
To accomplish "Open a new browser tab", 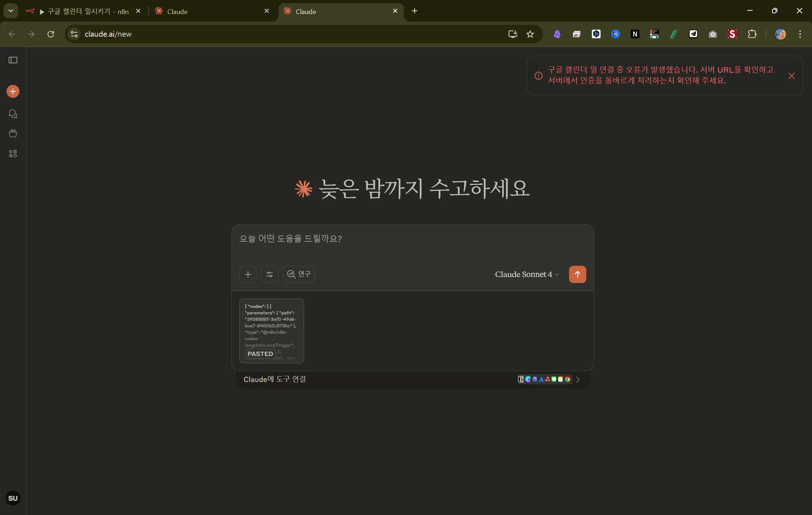I will 415,11.
